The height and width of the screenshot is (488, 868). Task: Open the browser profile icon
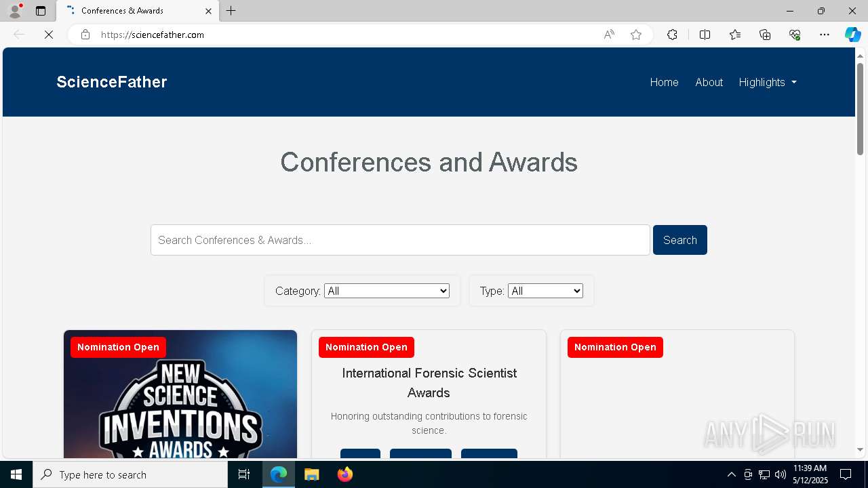tap(15, 11)
